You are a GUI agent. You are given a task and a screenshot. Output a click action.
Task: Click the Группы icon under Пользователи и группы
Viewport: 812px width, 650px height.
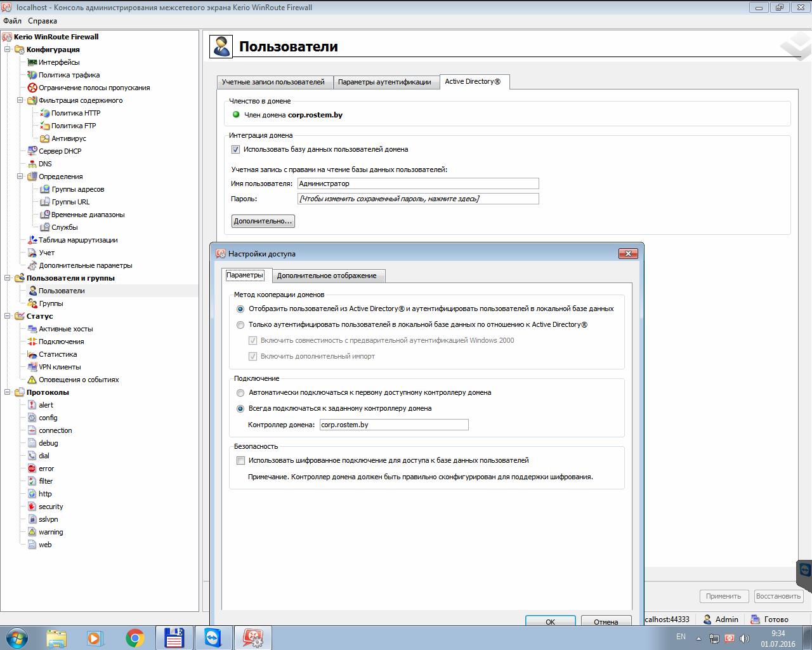click(32, 303)
